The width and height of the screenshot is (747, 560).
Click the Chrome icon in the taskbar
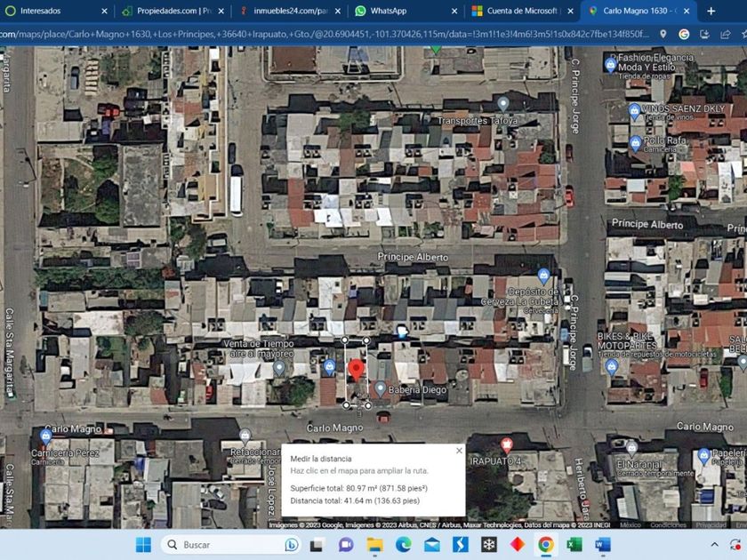546,544
